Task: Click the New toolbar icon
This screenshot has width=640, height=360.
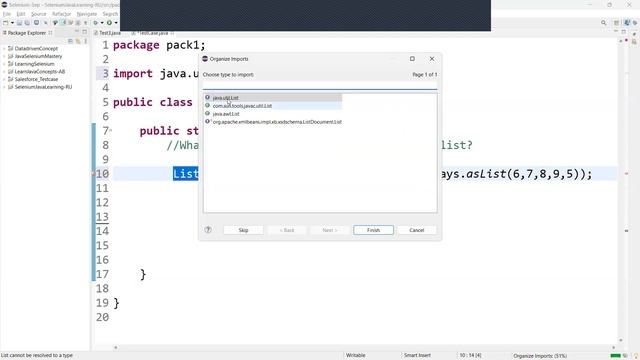Action: (x=6, y=23)
